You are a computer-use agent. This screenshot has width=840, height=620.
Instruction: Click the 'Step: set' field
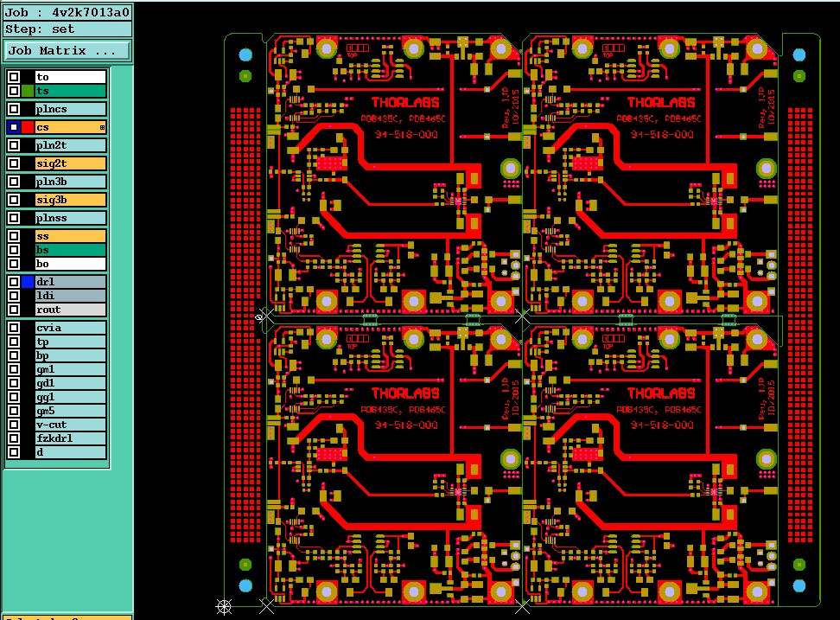click(67, 29)
